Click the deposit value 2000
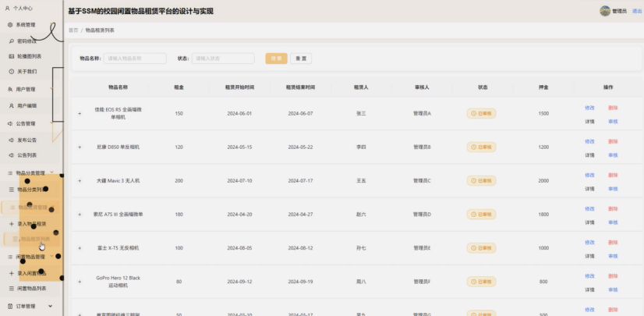The width and height of the screenshot is (644, 316). pyautogui.click(x=543, y=181)
